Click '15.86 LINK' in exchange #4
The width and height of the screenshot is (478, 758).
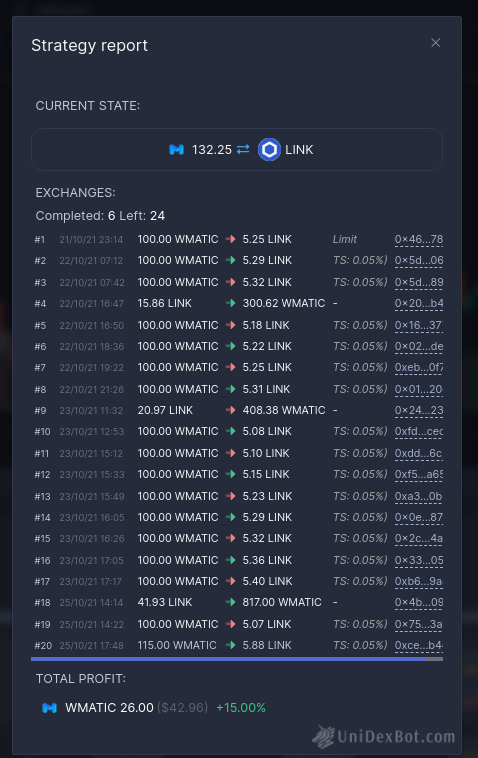(x=165, y=303)
